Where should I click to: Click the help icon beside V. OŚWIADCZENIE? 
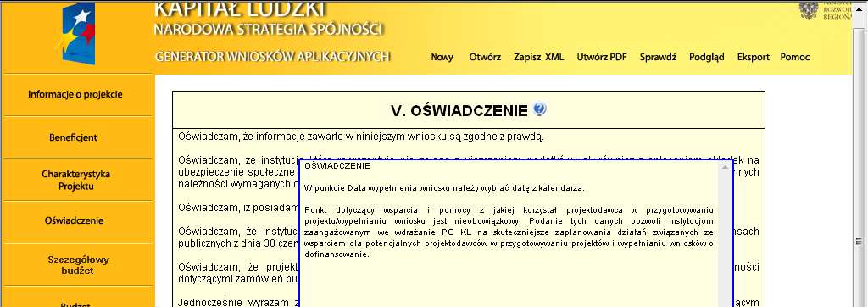539,109
